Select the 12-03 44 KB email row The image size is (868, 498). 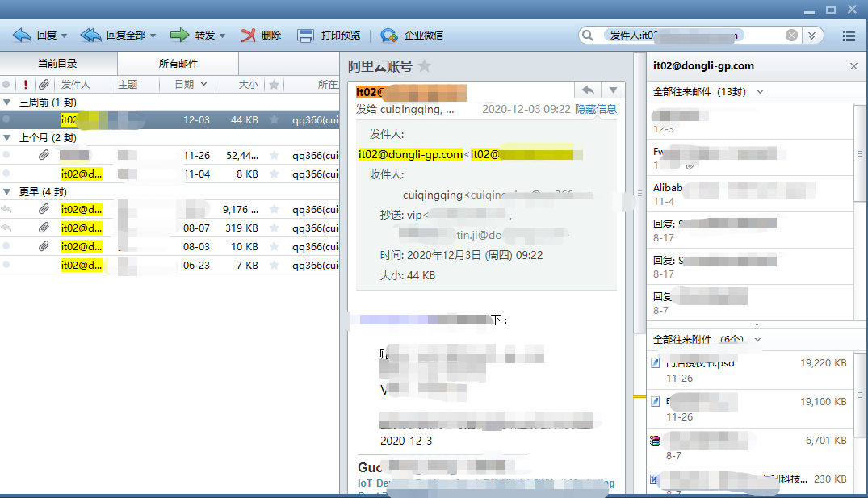pos(170,119)
